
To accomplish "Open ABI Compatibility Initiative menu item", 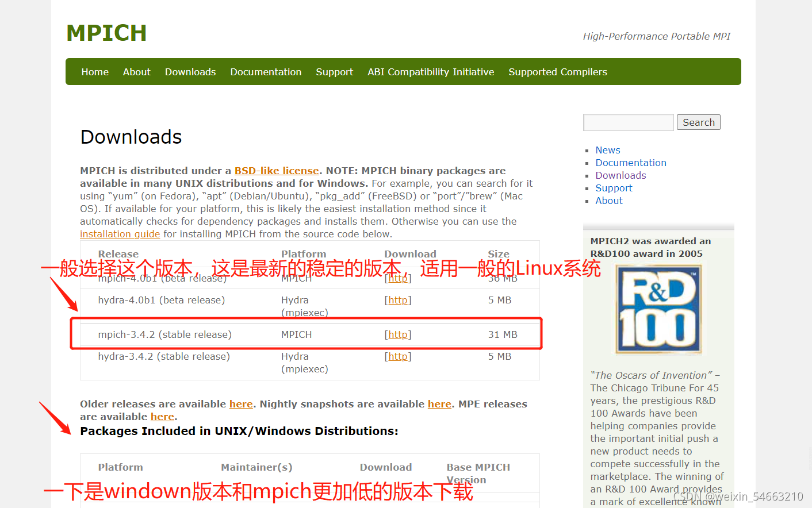I will (x=431, y=72).
